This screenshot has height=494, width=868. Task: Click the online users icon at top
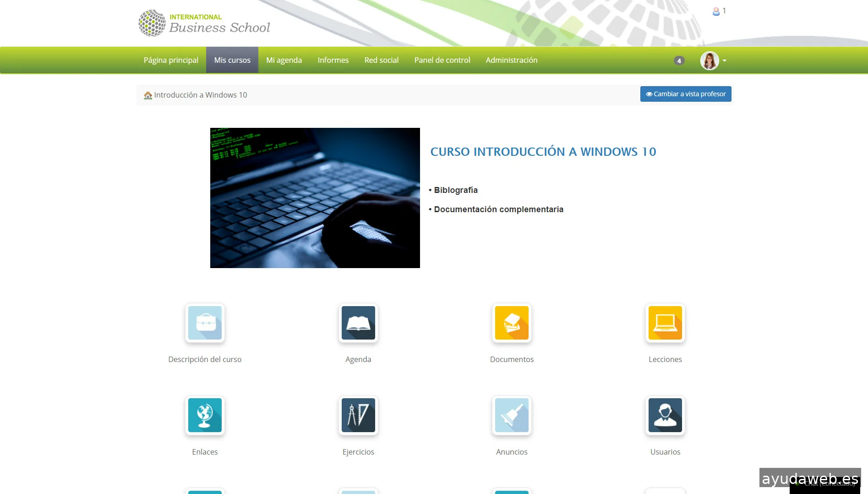[716, 11]
